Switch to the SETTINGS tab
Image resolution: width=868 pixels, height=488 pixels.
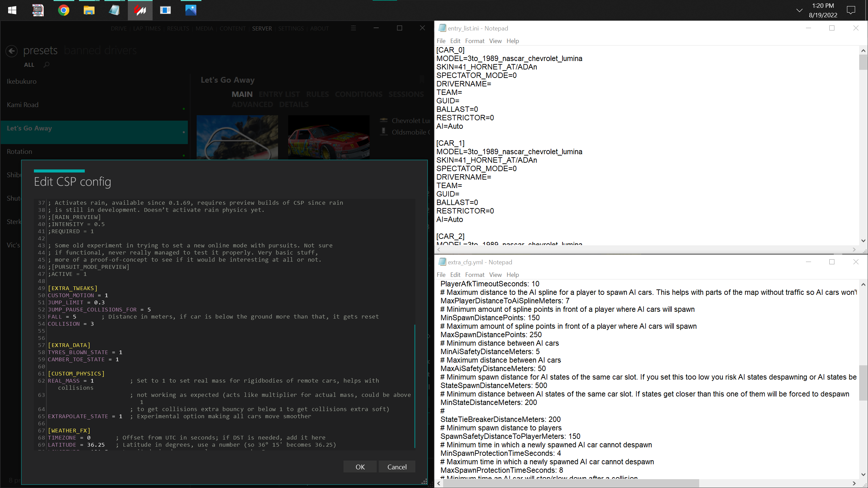pyautogui.click(x=291, y=28)
